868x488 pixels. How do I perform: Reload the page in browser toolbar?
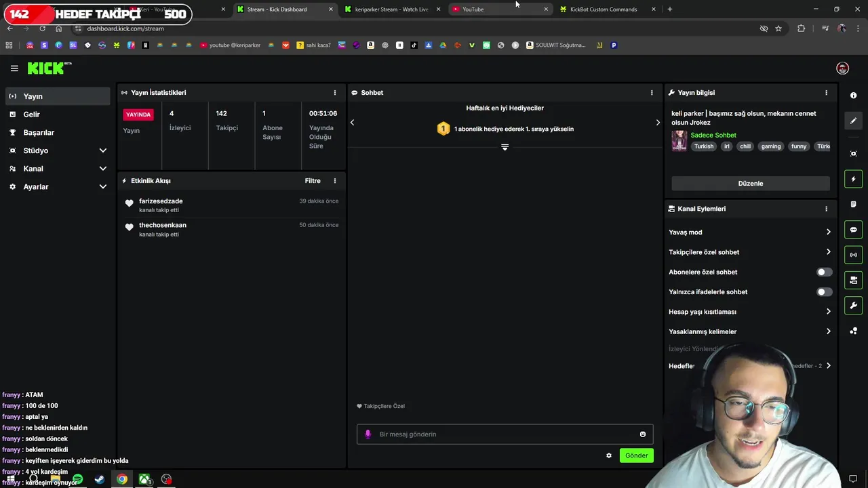click(x=42, y=28)
